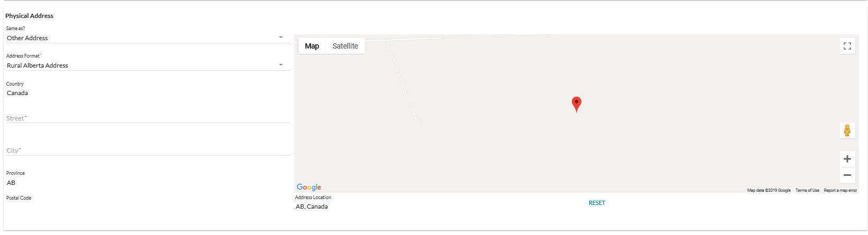
Task: Click the Map data ©2019 Google text
Action: (769, 190)
